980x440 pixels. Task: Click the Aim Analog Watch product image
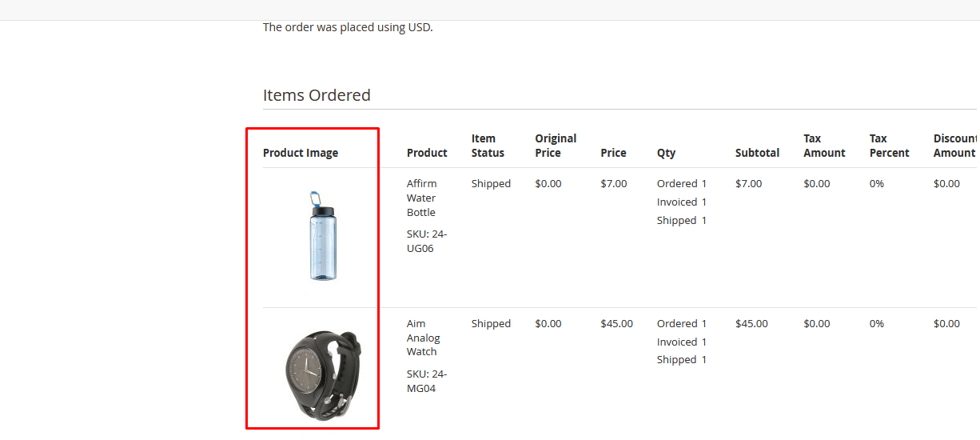tap(322, 375)
